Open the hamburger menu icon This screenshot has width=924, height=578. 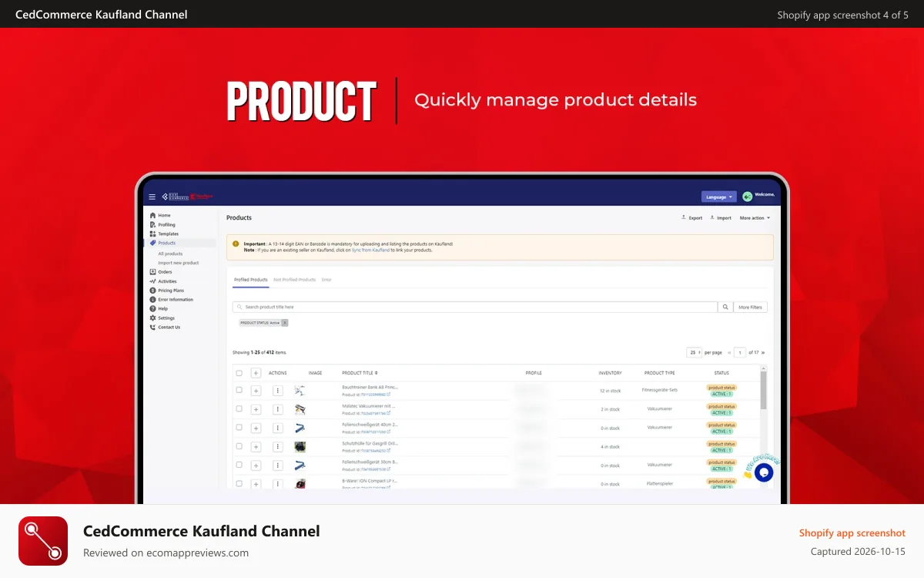152,197
